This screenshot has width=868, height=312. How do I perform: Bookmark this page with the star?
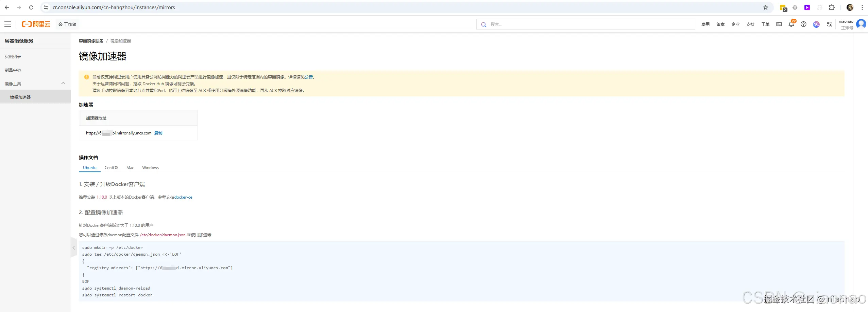coord(766,7)
